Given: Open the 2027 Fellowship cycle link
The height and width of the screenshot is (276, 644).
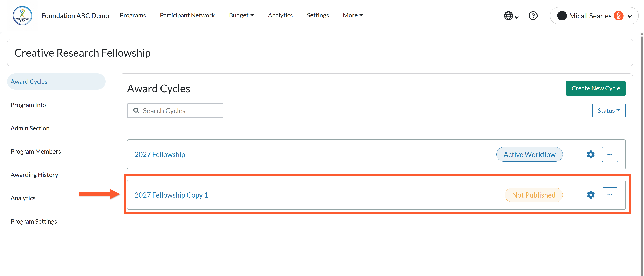Looking at the screenshot, I should (160, 154).
